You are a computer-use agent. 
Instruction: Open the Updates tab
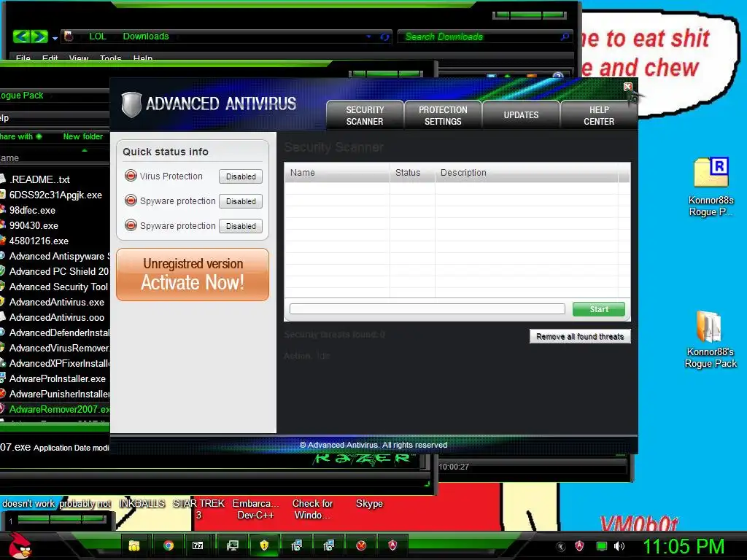point(521,115)
